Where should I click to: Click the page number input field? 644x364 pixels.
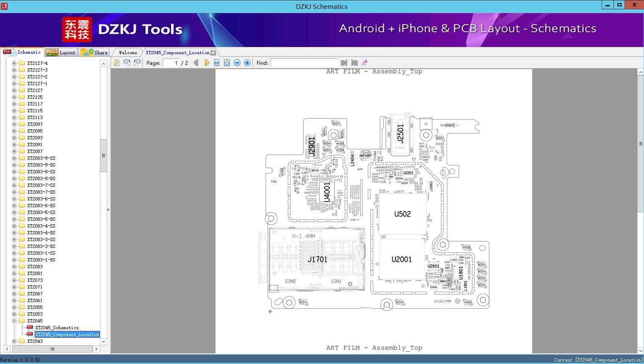click(171, 63)
